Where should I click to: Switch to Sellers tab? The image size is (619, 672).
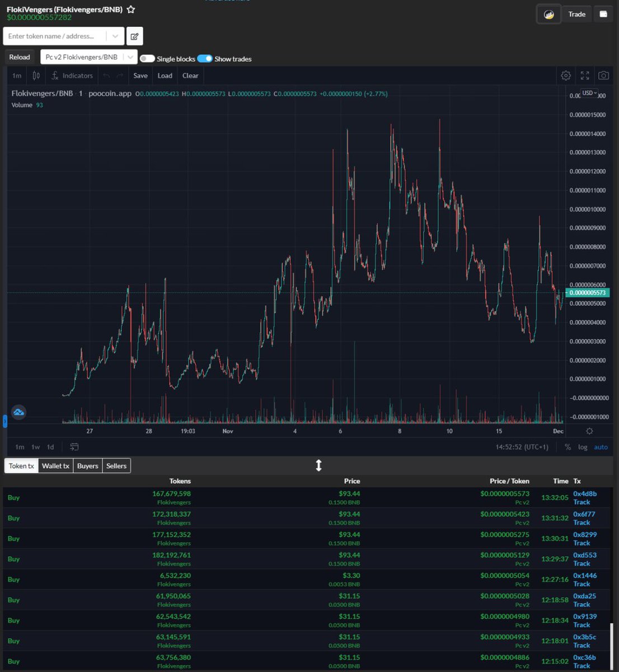point(116,466)
